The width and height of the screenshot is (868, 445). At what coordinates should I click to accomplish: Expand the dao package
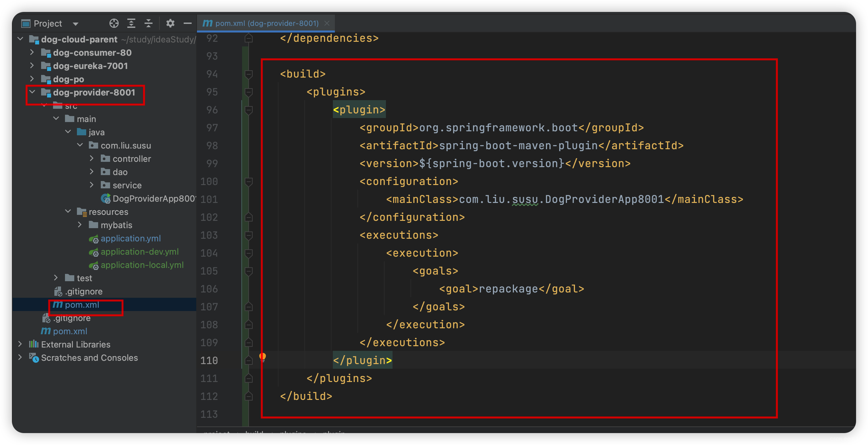pos(92,171)
